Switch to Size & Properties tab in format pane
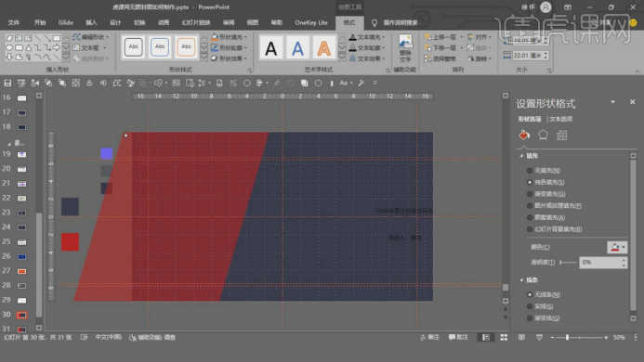 pos(562,135)
